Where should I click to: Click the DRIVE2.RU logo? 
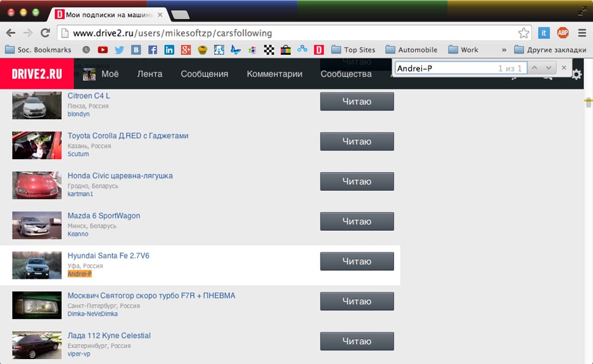tap(36, 74)
